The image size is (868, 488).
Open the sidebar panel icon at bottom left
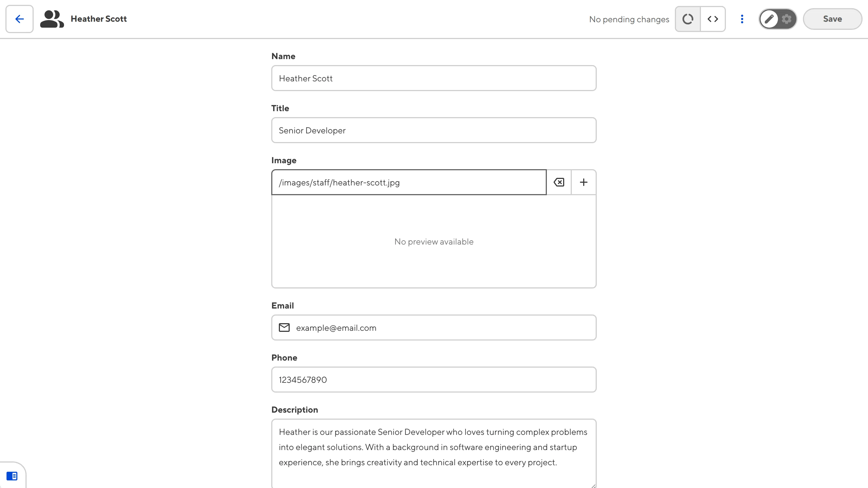pyautogui.click(x=12, y=476)
